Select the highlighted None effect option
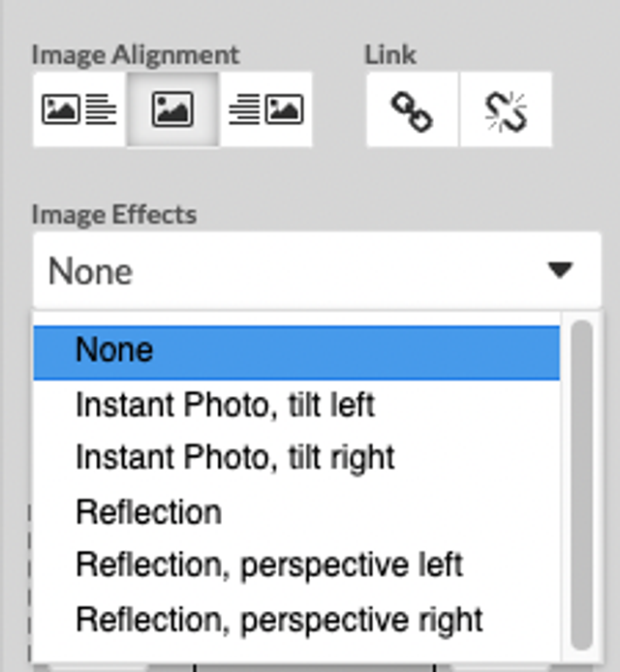 tap(296, 352)
